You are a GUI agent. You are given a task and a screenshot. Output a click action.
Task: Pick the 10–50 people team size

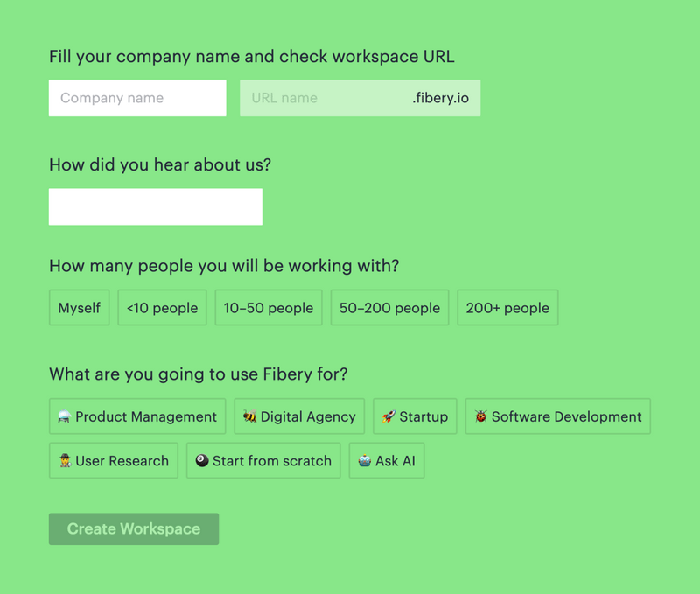(x=269, y=307)
